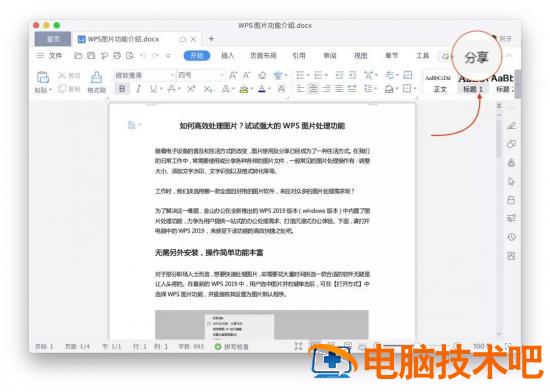Screen dimensions: 550x391
Task: Click the Paste clipboard icon
Action: 42,77
